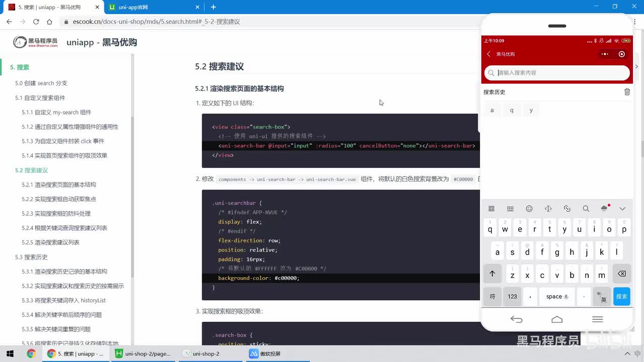Open browser home page icon

tap(49, 22)
